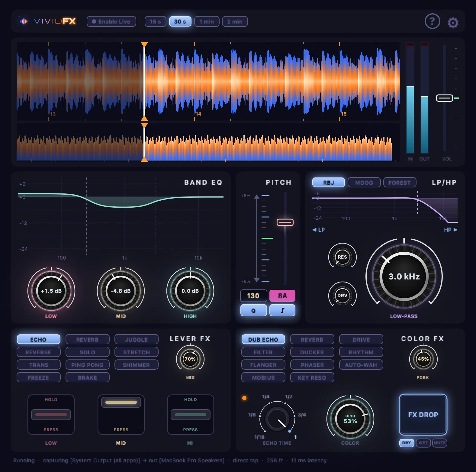Select MUTE drop mode
This screenshot has height=472, width=476.
coord(439,443)
